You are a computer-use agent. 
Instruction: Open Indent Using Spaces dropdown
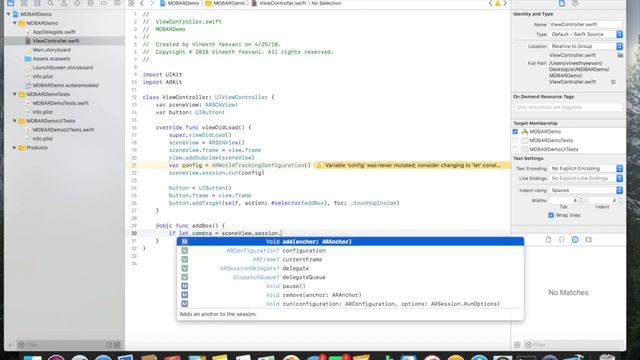tap(586, 190)
